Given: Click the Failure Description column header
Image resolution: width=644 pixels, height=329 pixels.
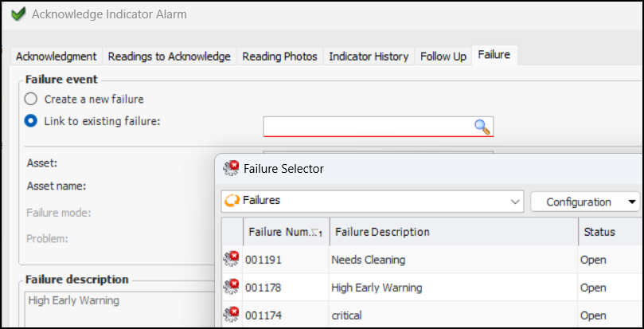Looking at the screenshot, I should [383, 232].
